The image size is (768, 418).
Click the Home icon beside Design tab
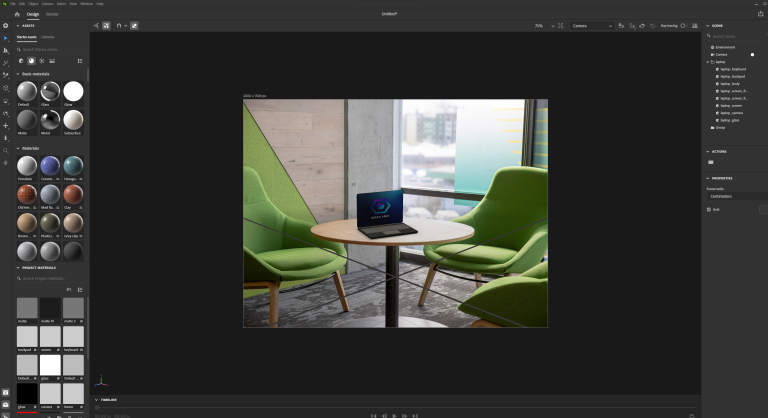click(17, 14)
